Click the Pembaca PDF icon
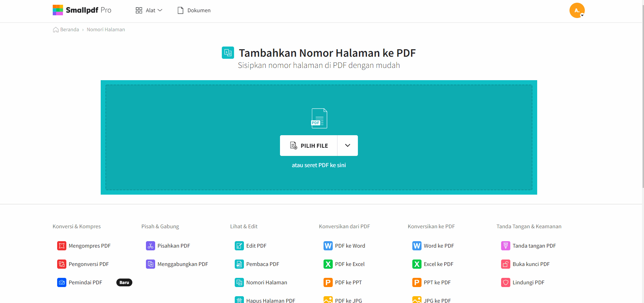The width and height of the screenshot is (644, 303). [x=239, y=264]
